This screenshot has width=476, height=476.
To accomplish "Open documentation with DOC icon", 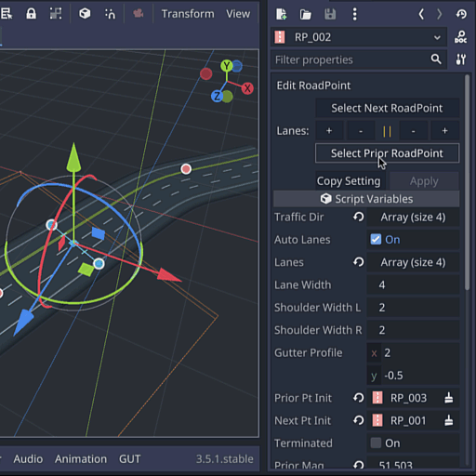I will (461, 37).
